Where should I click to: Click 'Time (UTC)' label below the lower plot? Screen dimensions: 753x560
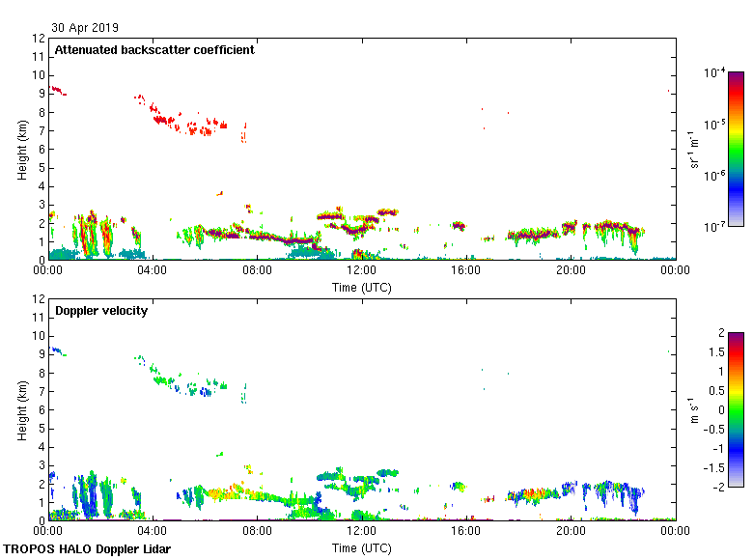click(x=362, y=547)
